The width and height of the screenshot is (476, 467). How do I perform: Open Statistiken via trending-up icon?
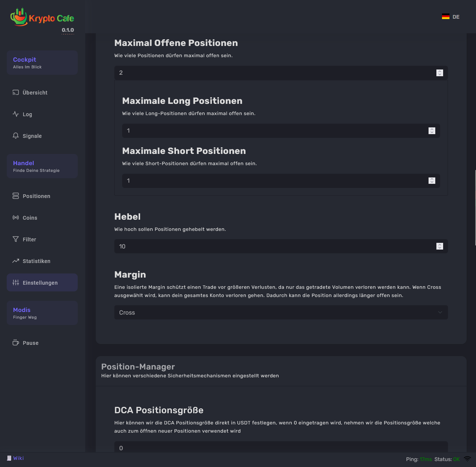pyautogui.click(x=16, y=261)
